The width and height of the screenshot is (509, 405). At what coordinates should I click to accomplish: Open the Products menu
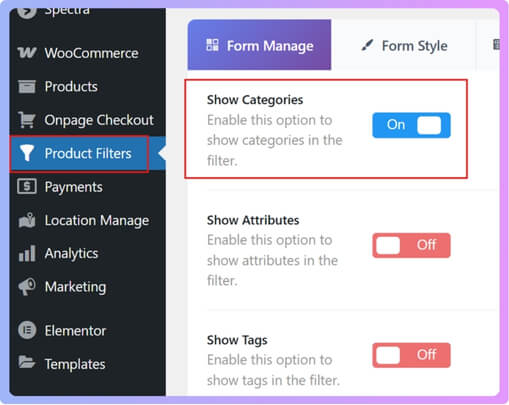tap(87, 86)
